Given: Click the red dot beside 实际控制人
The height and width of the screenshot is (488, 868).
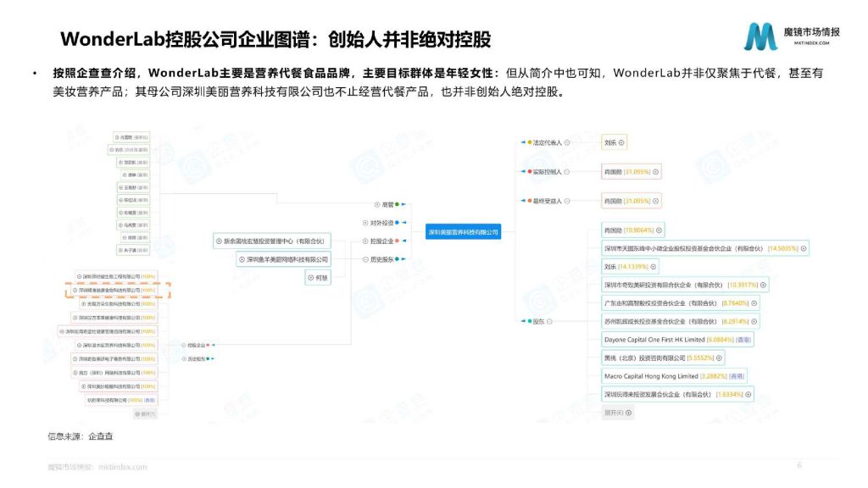Looking at the screenshot, I should pos(530,172).
